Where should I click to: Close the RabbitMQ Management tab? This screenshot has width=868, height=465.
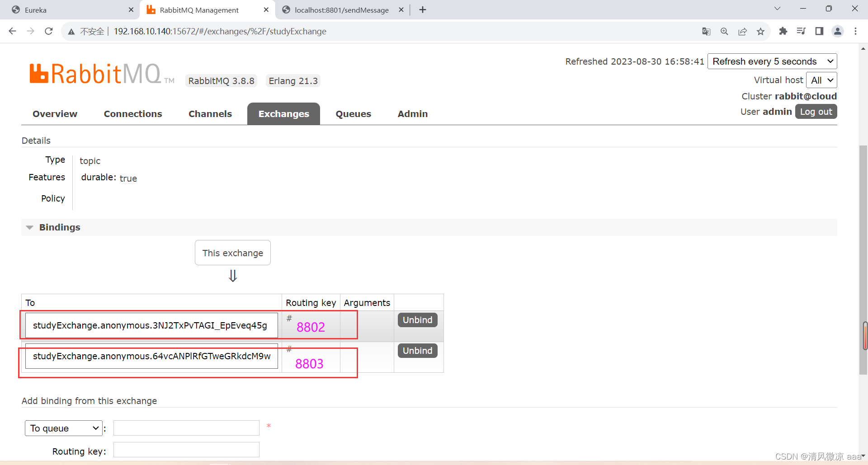coord(266,9)
